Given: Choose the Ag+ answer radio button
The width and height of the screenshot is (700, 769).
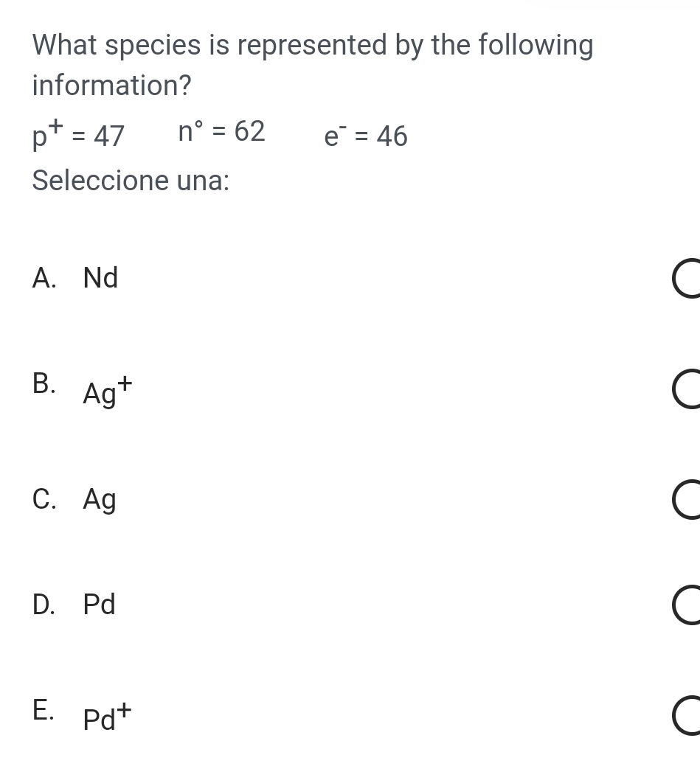Looking at the screenshot, I should click(687, 390).
